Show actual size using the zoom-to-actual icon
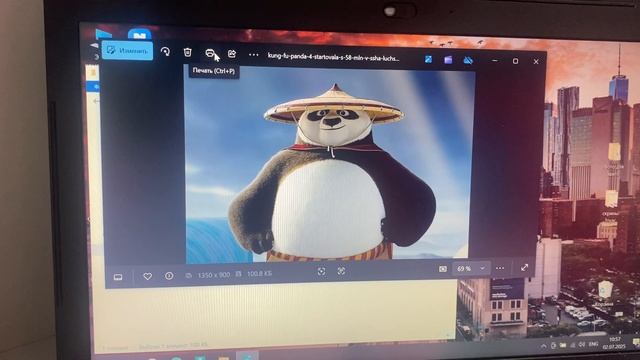Image resolution: width=640 pixels, height=360 pixels. click(x=341, y=271)
